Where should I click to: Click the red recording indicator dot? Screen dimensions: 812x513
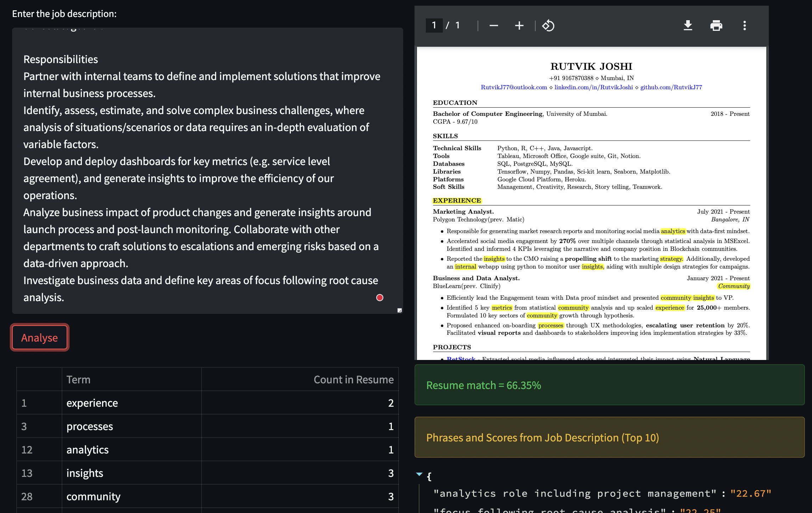379,298
